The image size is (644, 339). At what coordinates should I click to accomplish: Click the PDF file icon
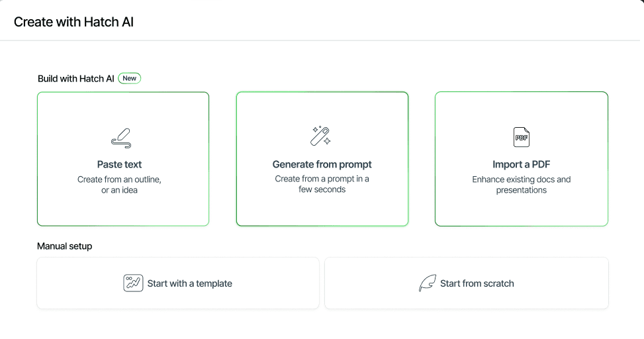pyautogui.click(x=522, y=137)
